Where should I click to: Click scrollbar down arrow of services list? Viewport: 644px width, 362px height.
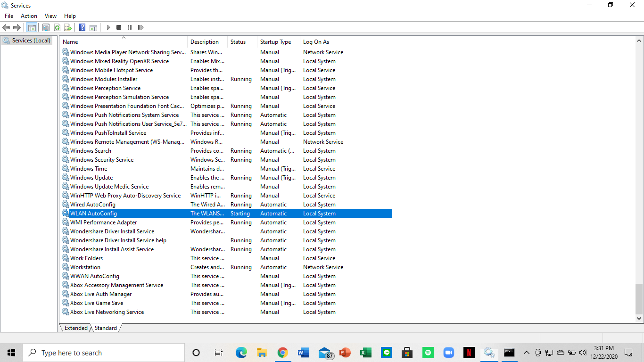tap(639, 319)
